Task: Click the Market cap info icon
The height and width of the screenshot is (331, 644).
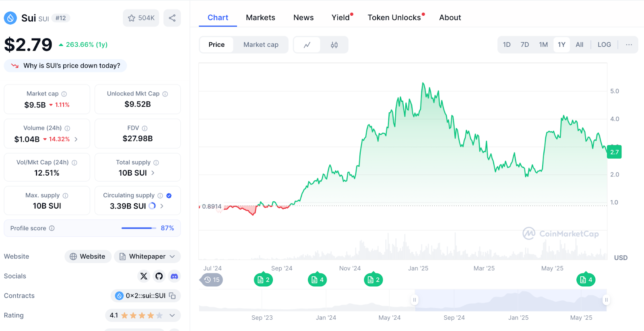Action: (64, 94)
